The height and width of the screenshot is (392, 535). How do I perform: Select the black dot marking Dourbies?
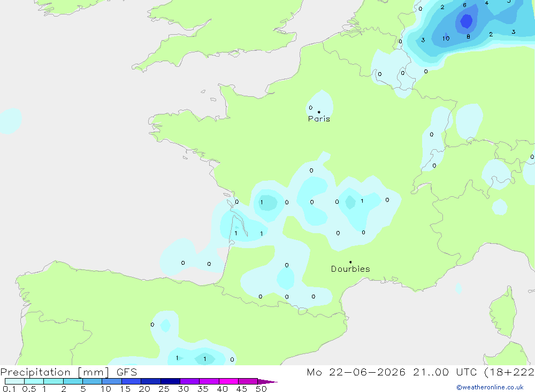(x=350, y=262)
